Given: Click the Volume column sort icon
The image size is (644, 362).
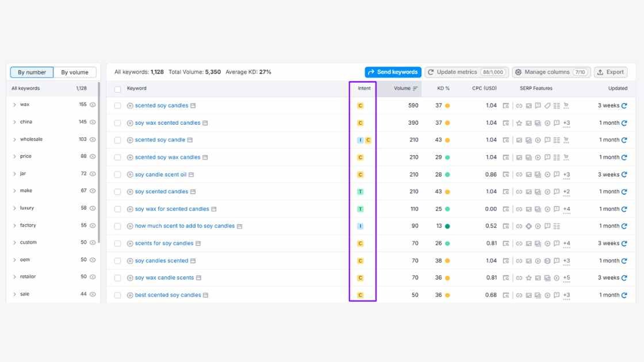Looking at the screenshot, I should tap(415, 88).
